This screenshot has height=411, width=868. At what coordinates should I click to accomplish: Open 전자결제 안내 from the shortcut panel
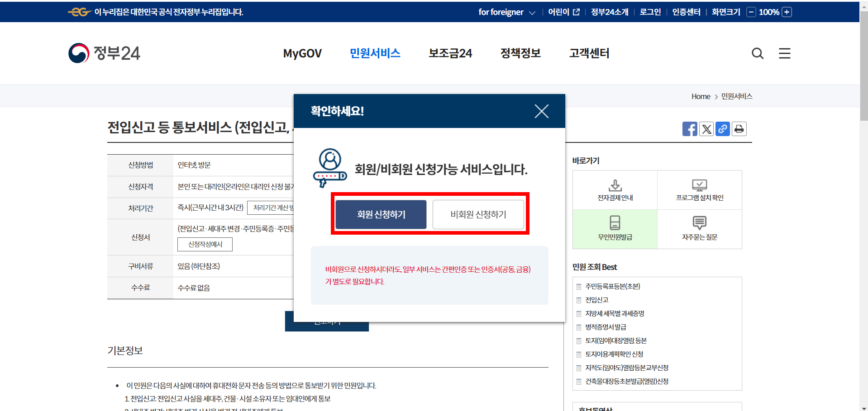(x=615, y=190)
